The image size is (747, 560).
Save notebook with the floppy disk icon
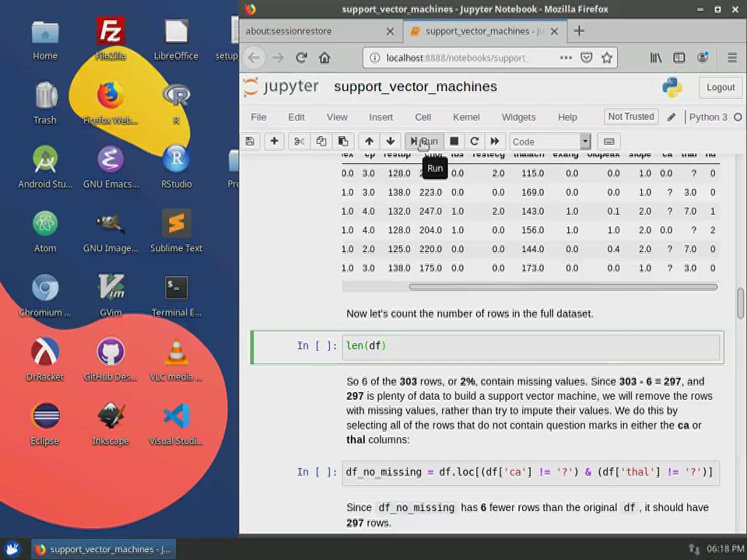click(250, 142)
